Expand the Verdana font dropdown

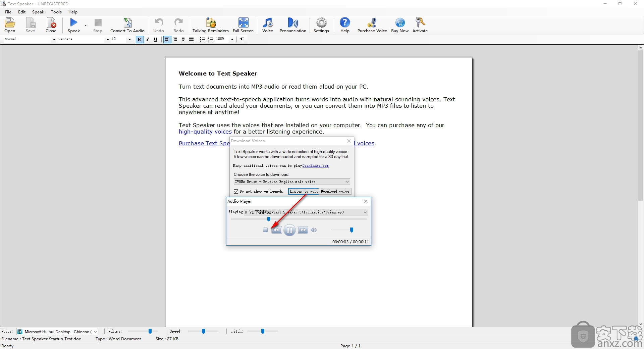108,40
